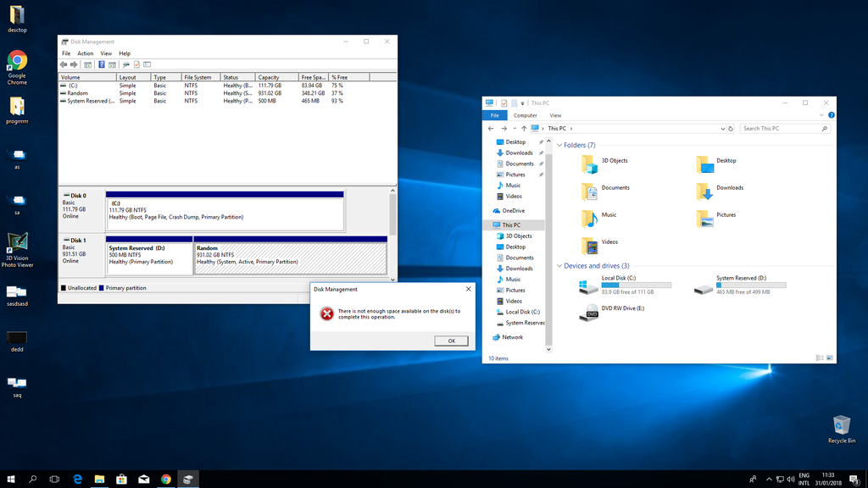This screenshot has height=488, width=868.
Task: Collapse the Folders (7) group
Action: pos(559,145)
